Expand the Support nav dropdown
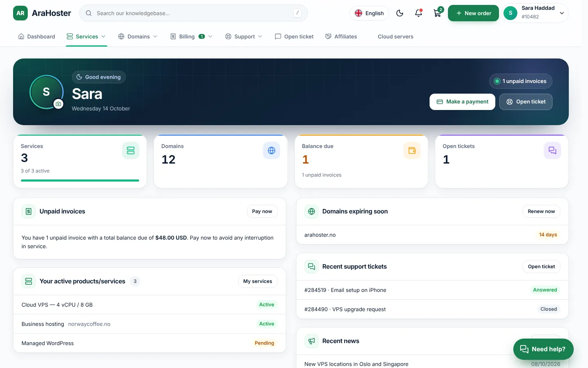Image resolution: width=588 pixels, height=368 pixels. pyautogui.click(x=244, y=36)
